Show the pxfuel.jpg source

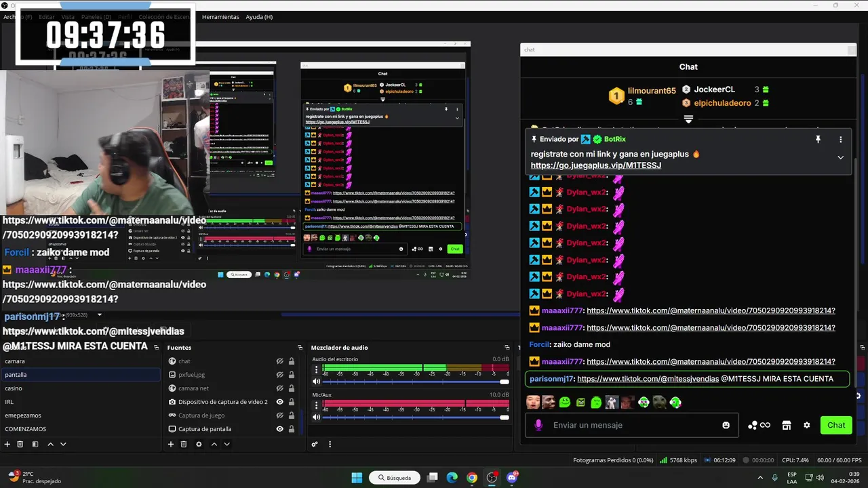(279, 375)
